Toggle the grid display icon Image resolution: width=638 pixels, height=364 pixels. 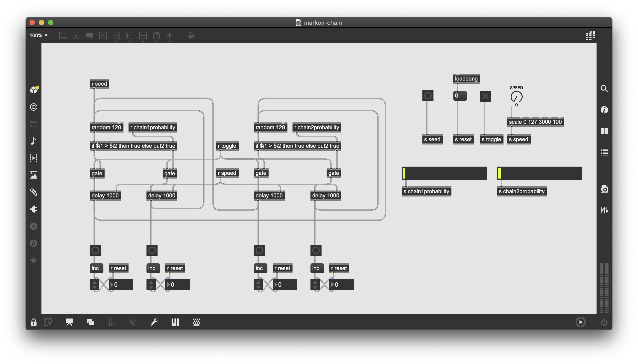[111, 322]
